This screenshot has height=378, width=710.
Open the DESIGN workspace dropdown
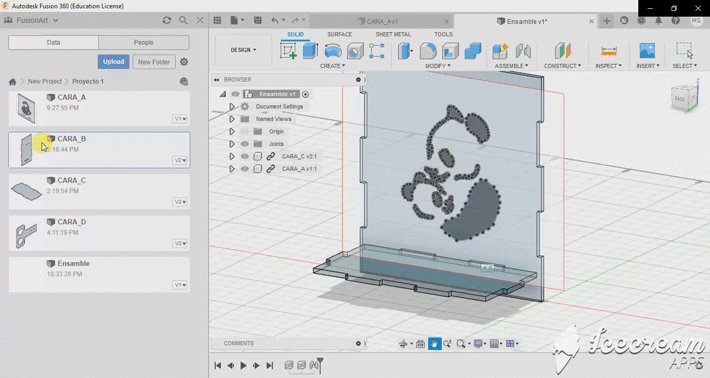pos(243,50)
